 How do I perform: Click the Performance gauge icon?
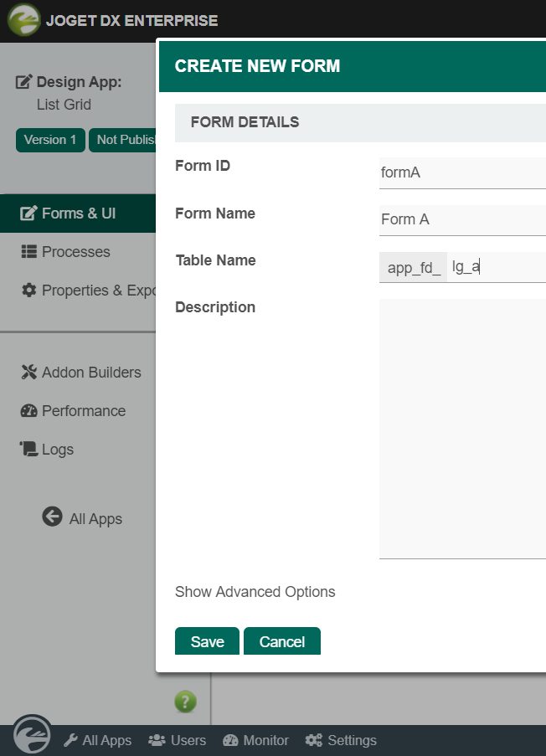pos(29,410)
